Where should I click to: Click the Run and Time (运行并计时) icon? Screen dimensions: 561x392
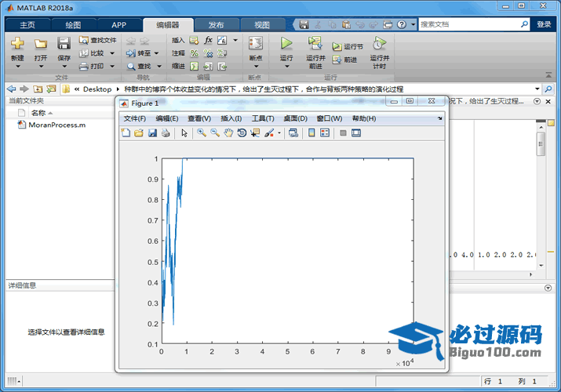pyautogui.click(x=379, y=44)
